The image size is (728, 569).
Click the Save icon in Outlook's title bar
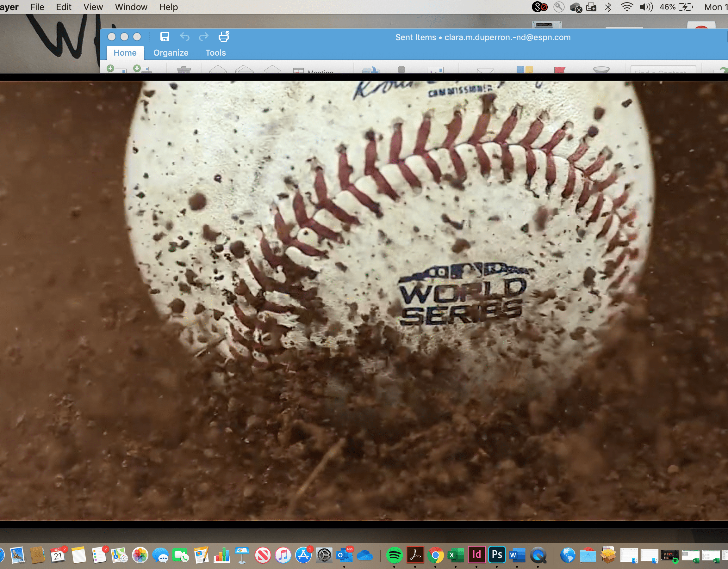pos(165,37)
